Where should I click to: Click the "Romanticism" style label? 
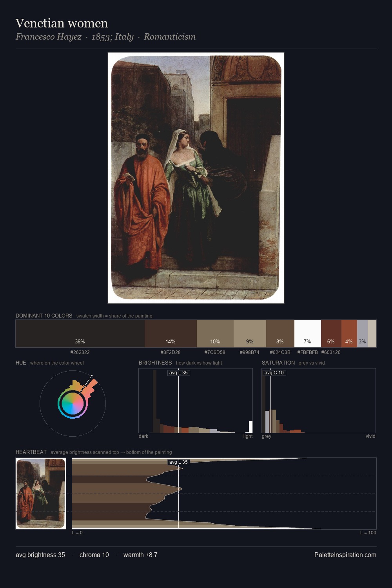170,37
